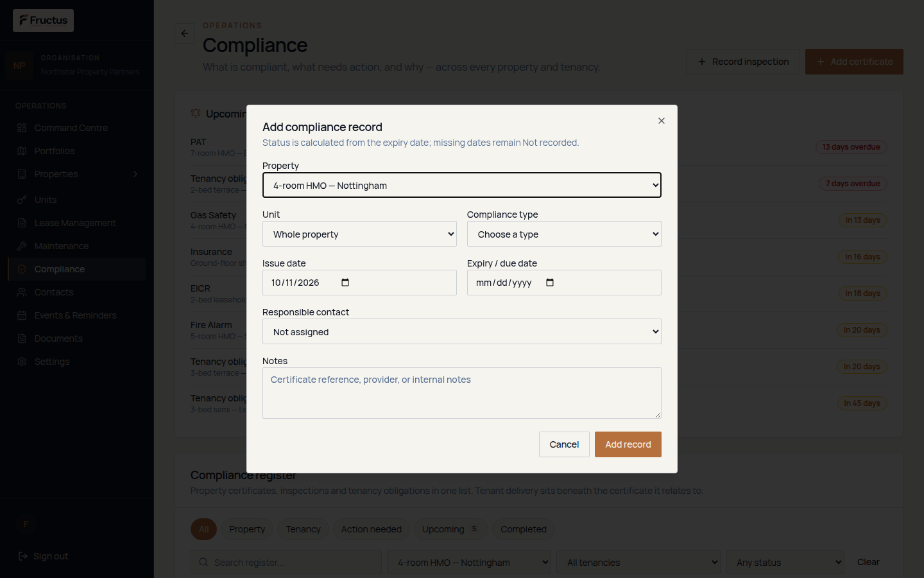
Task: Open the register property filter dropdown
Action: pyautogui.click(x=469, y=563)
